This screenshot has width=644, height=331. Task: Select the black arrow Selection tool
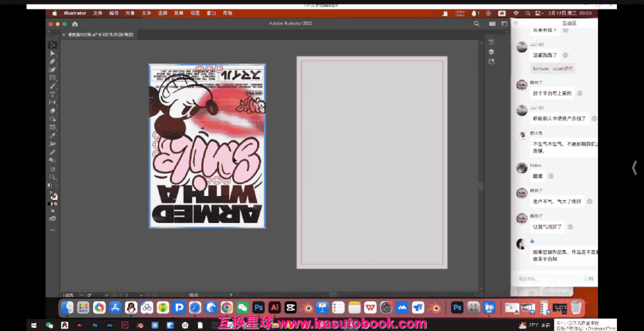coord(53,45)
